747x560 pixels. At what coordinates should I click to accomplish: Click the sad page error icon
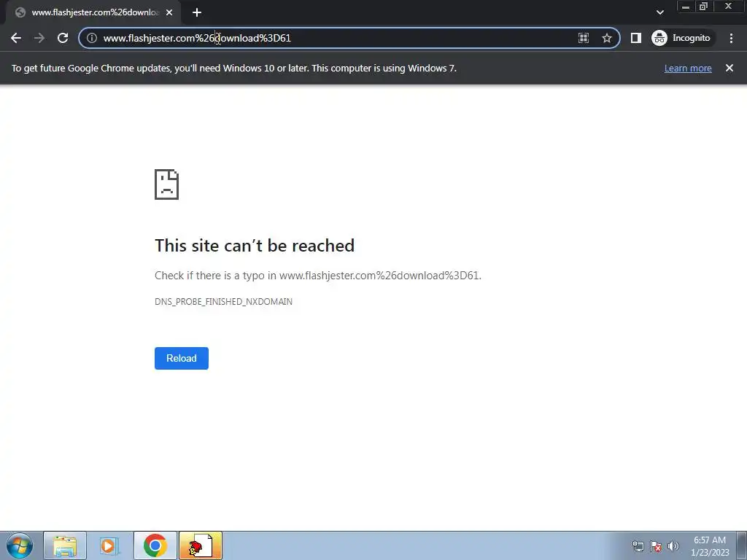click(167, 184)
